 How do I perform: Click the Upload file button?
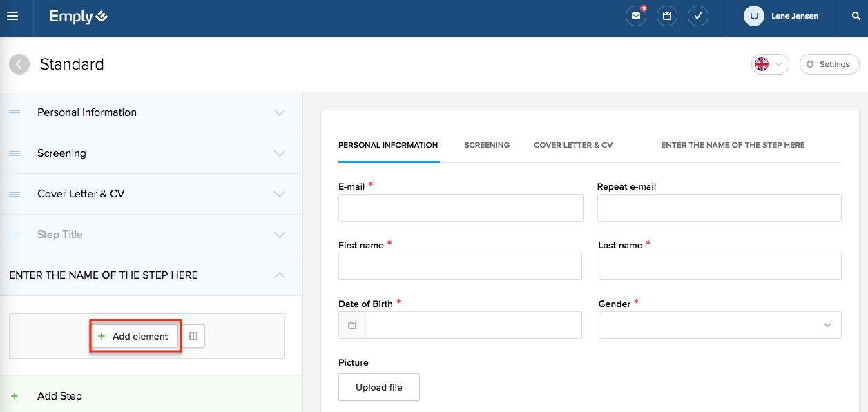tap(379, 387)
